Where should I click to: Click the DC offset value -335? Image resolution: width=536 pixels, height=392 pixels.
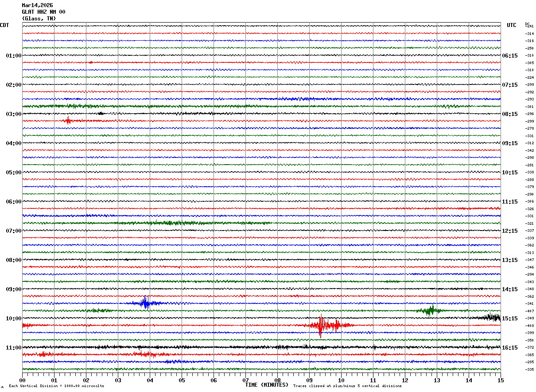[529, 369]
